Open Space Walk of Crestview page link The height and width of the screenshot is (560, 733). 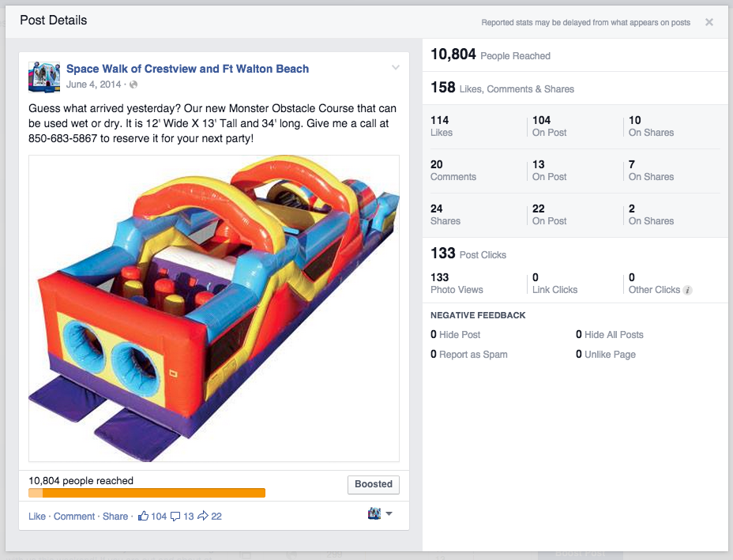point(187,69)
